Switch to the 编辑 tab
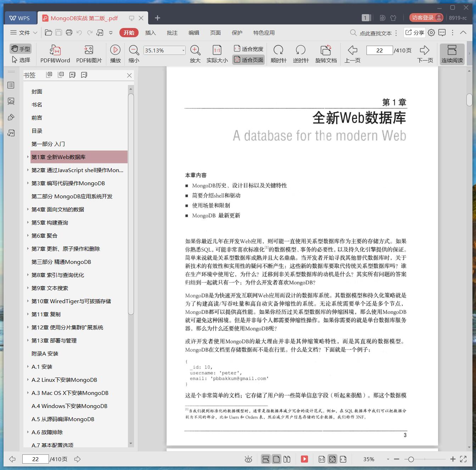Viewport: 476px width, 470px height. [x=194, y=33]
